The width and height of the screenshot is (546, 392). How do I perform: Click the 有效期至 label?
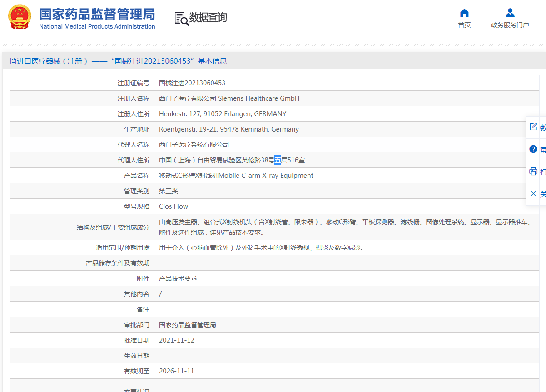point(137,371)
